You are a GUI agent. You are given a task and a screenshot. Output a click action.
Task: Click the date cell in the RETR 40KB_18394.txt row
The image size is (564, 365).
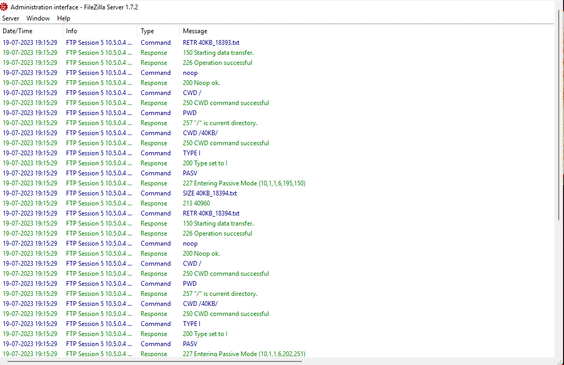click(x=30, y=213)
